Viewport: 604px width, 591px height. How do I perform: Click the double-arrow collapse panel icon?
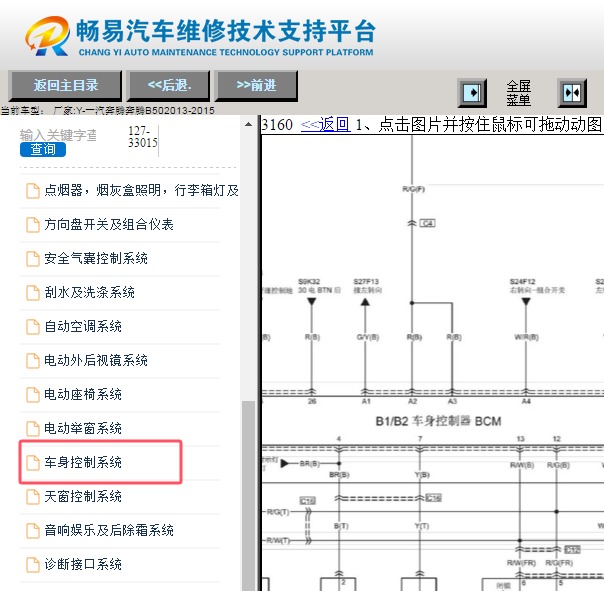(572, 93)
